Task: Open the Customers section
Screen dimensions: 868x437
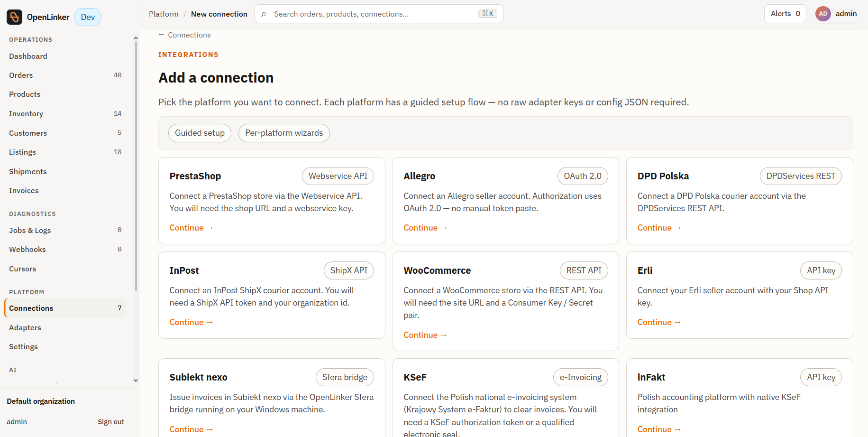Action: click(x=65, y=133)
